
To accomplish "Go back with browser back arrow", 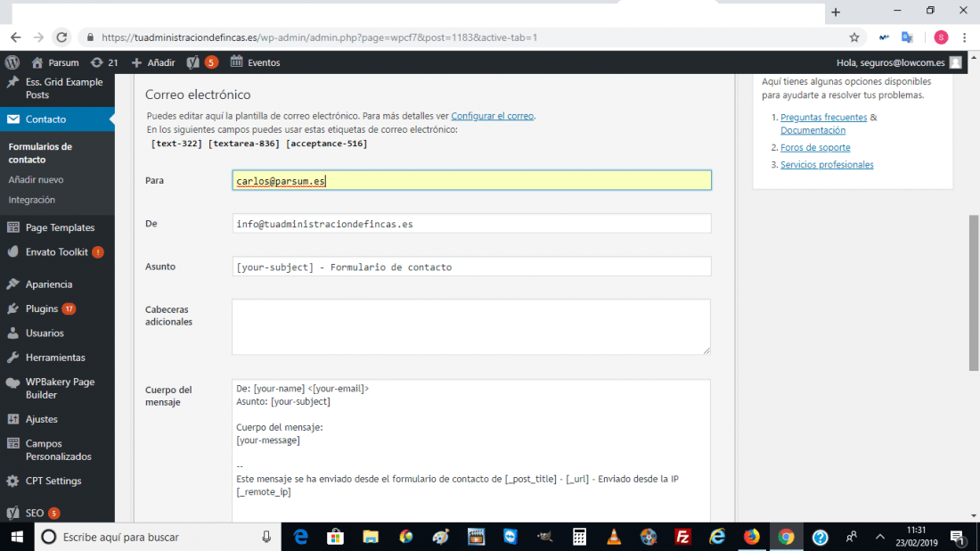I will (x=16, y=37).
